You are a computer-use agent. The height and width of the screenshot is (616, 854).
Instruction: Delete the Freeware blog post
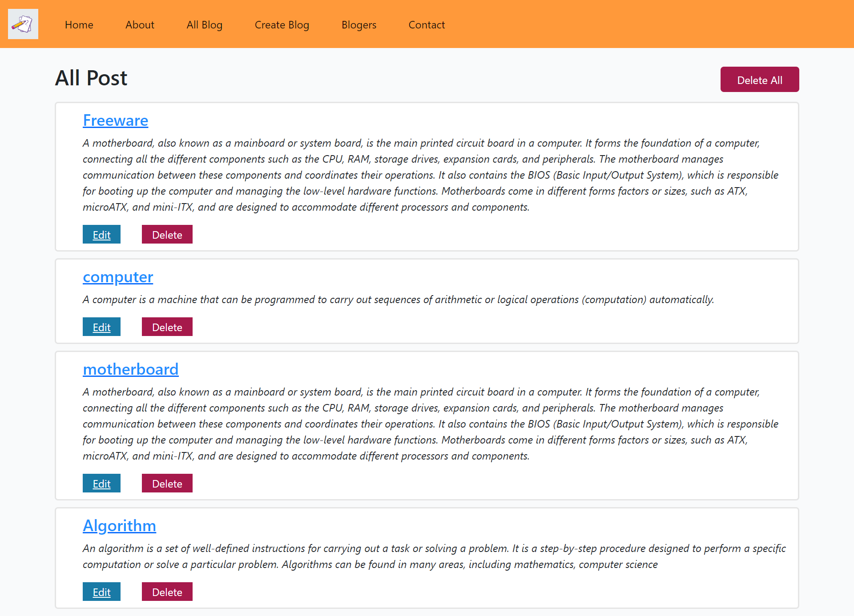click(x=167, y=234)
